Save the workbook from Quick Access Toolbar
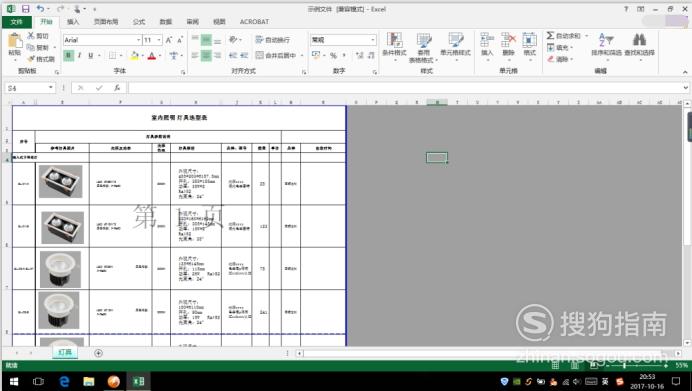The image size is (692, 391). click(26, 9)
